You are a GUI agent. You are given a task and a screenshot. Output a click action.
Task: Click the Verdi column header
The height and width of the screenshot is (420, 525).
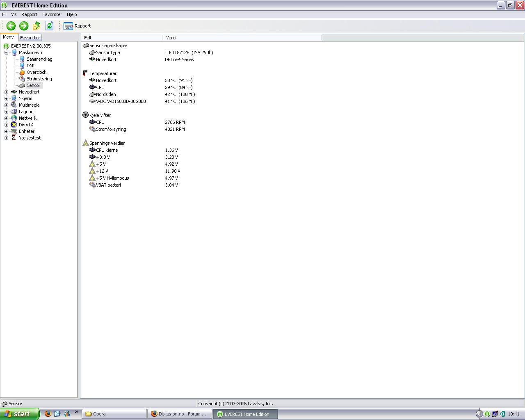click(242, 37)
